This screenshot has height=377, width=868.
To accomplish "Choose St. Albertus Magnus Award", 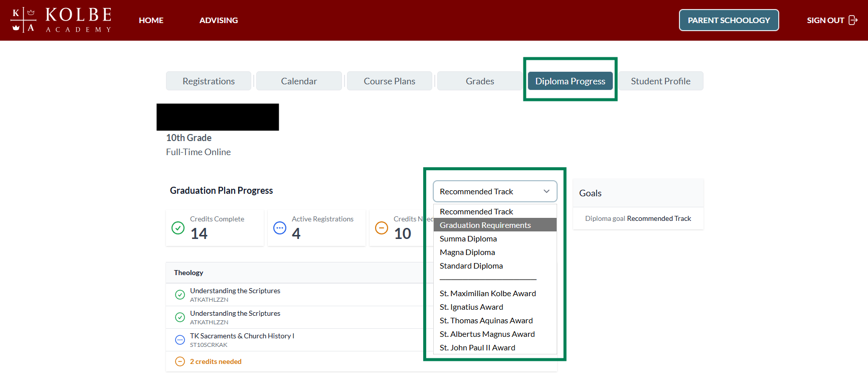I will pos(495,334).
